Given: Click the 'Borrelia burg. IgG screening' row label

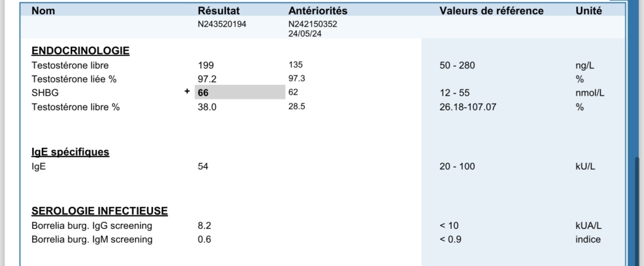Looking at the screenshot, I should (91, 225).
